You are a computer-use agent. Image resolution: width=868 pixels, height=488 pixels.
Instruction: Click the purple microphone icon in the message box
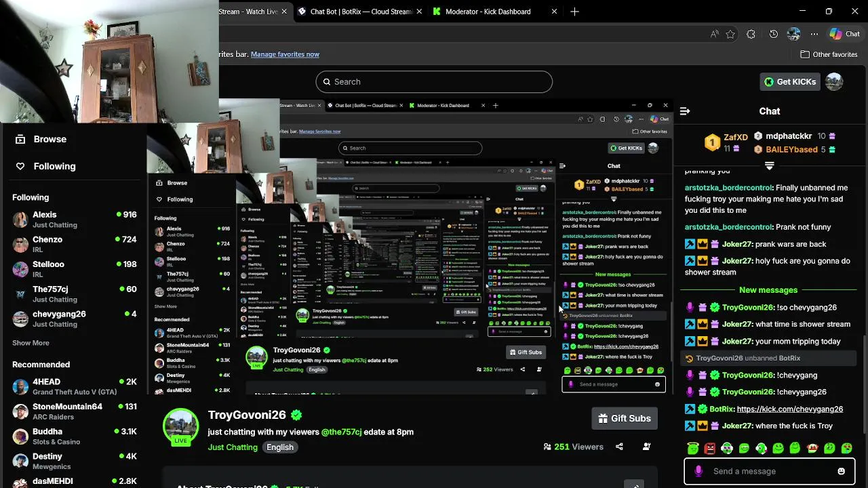coord(698,471)
